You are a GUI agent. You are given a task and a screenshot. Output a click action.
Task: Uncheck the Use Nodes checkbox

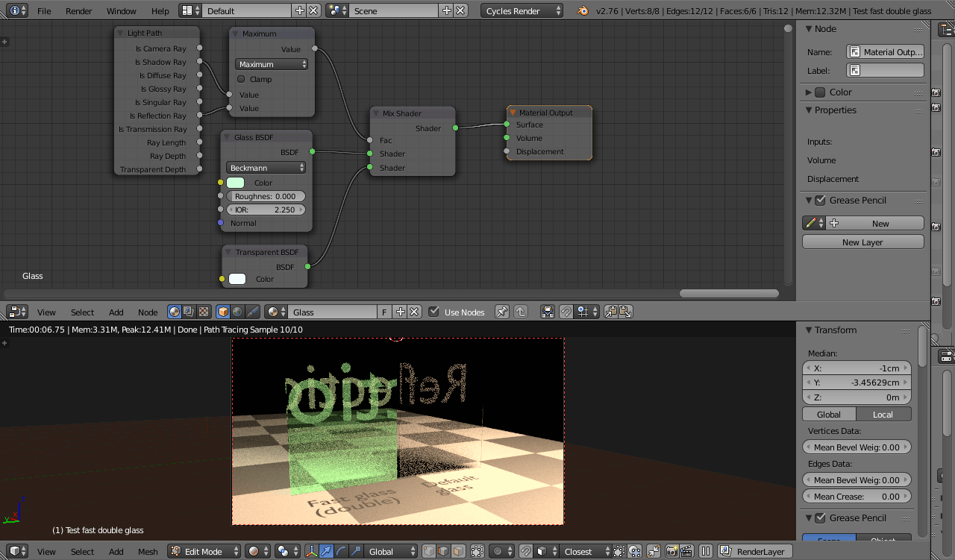pos(434,312)
